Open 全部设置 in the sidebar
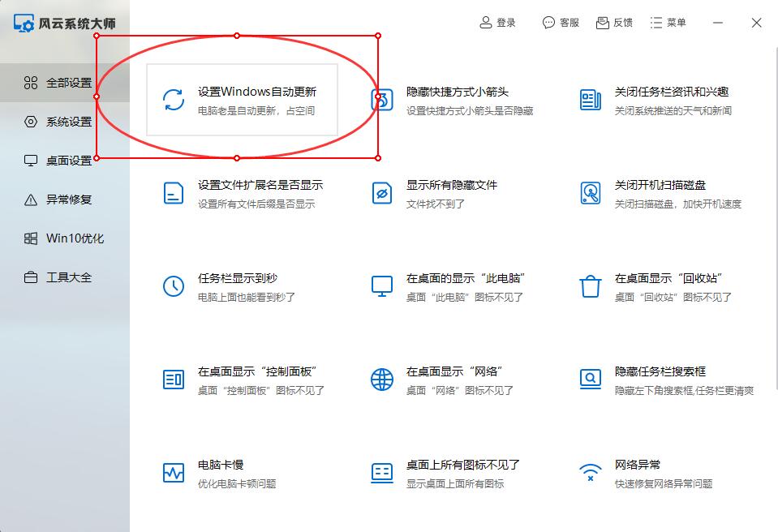The height and width of the screenshot is (532, 778). [65, 83]
